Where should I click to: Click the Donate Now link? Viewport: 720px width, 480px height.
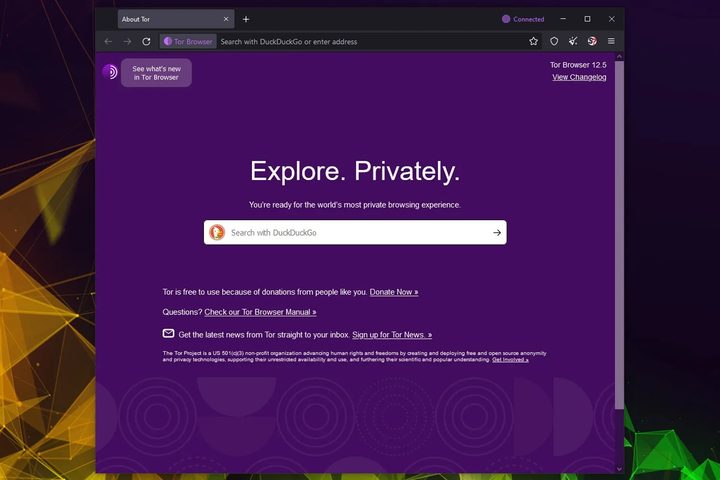[x=394, y=292]
